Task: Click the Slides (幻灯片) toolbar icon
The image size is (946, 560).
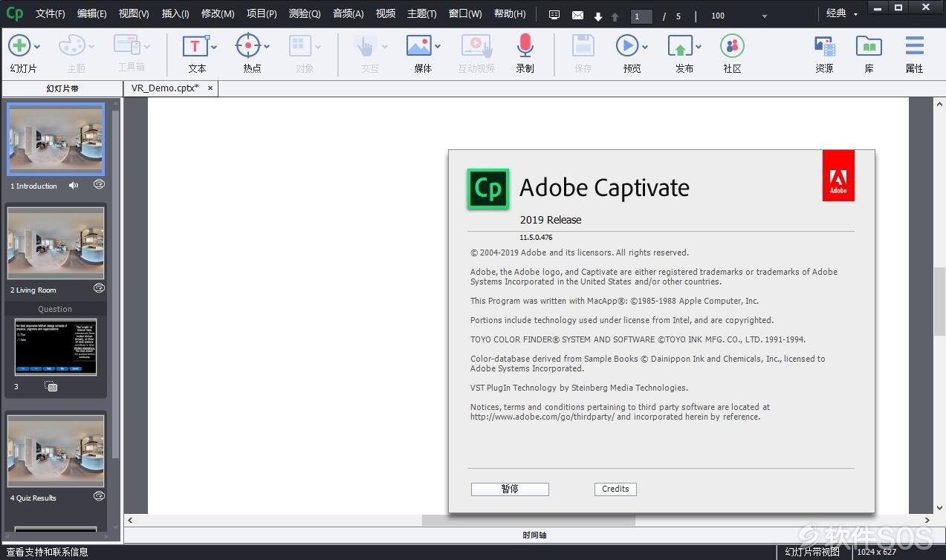Action: tap(19, 45)
